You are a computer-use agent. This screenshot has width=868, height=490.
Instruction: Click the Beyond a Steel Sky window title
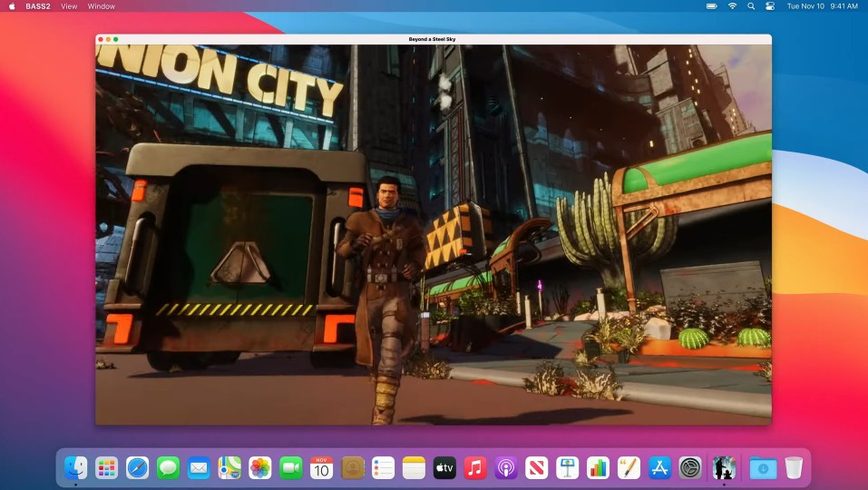coord(433,39)
